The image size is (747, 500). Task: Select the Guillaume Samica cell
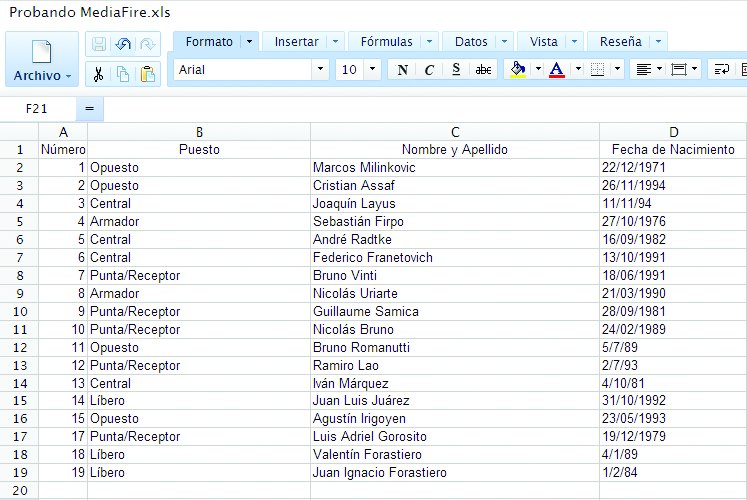point(455,311)
